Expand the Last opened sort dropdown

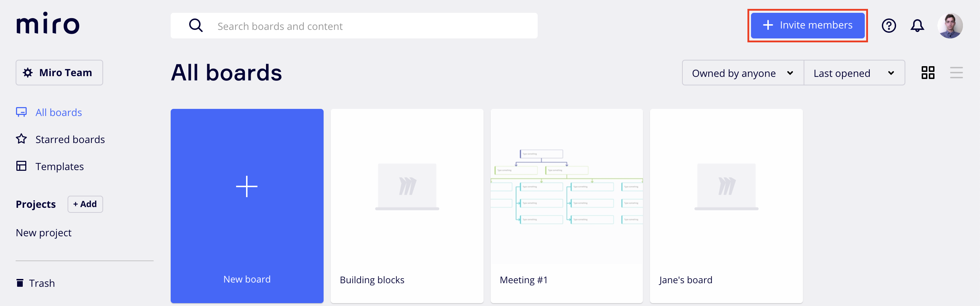854,73
